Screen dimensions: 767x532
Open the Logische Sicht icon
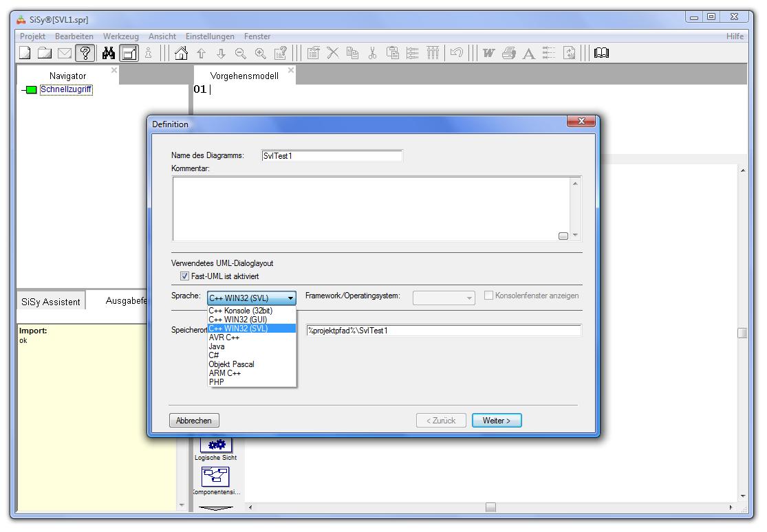click(x=216, y=446)
